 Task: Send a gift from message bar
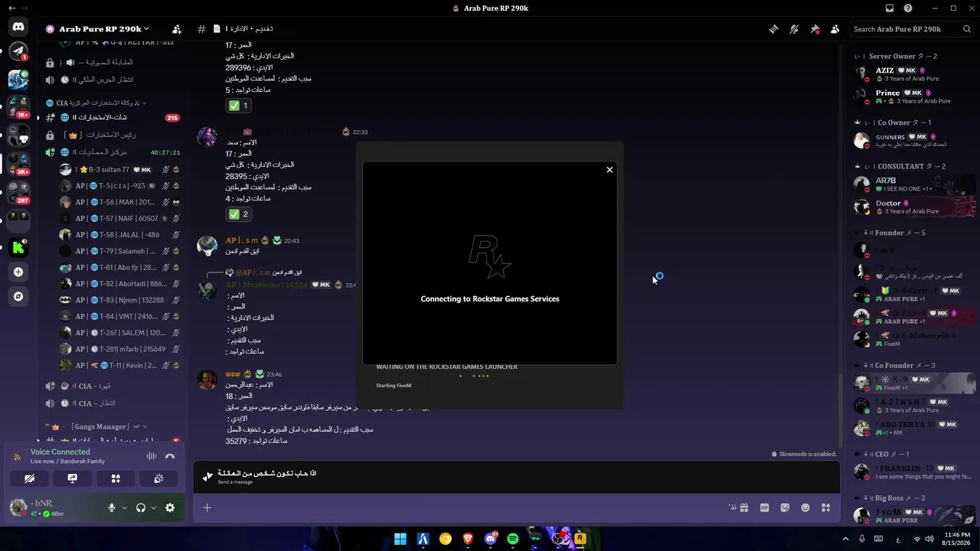743,507
